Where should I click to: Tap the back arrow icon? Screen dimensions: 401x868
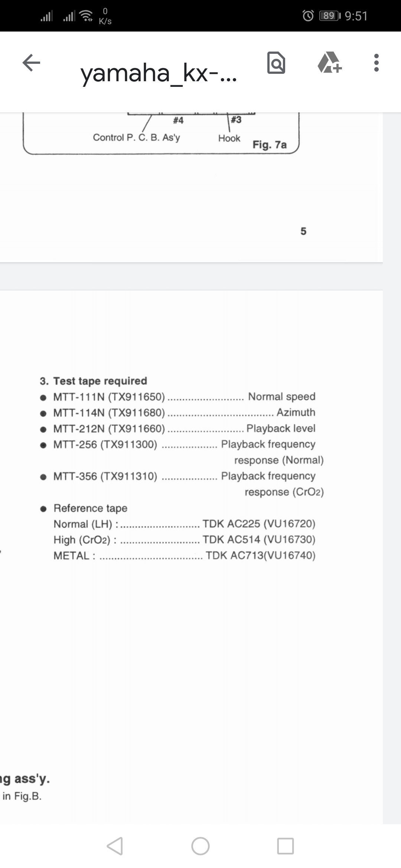31,62
